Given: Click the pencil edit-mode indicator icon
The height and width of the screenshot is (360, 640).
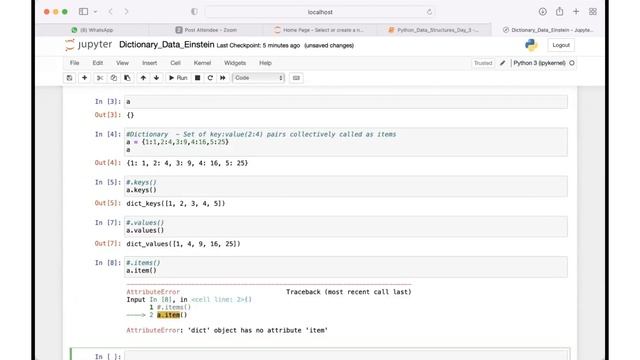Looking at the screenshot, I should click(x=502, y=63).
